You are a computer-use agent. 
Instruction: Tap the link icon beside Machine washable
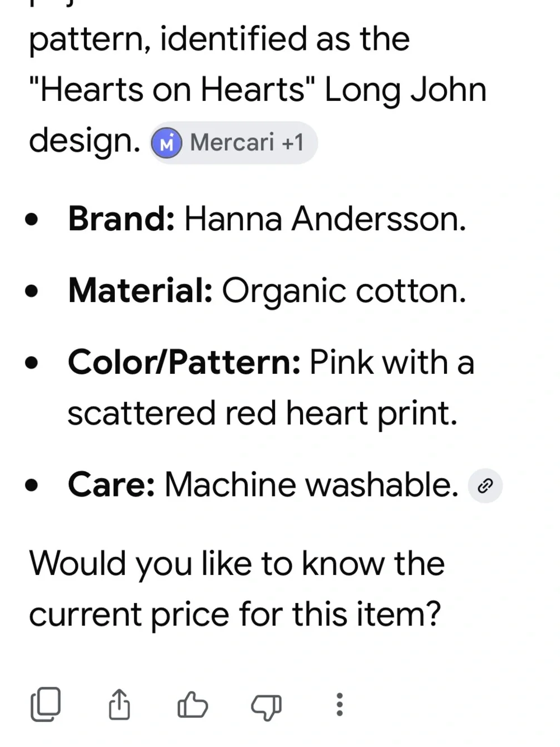point(485,486)
